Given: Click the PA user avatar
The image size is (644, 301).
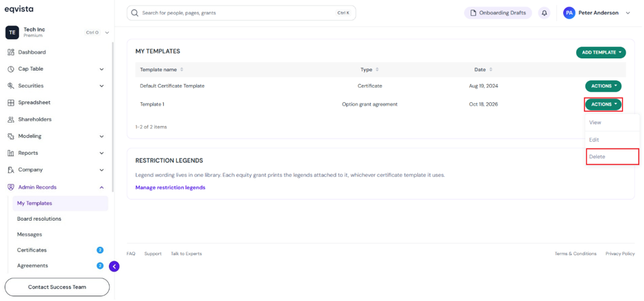Looking at the screenshot, I should 569,13.
